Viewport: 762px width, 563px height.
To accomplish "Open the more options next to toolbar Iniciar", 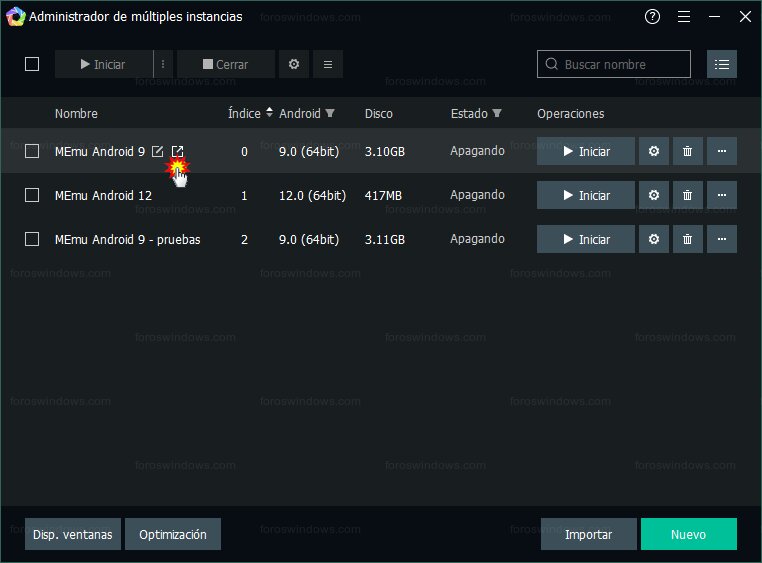I will coord(163,64).
